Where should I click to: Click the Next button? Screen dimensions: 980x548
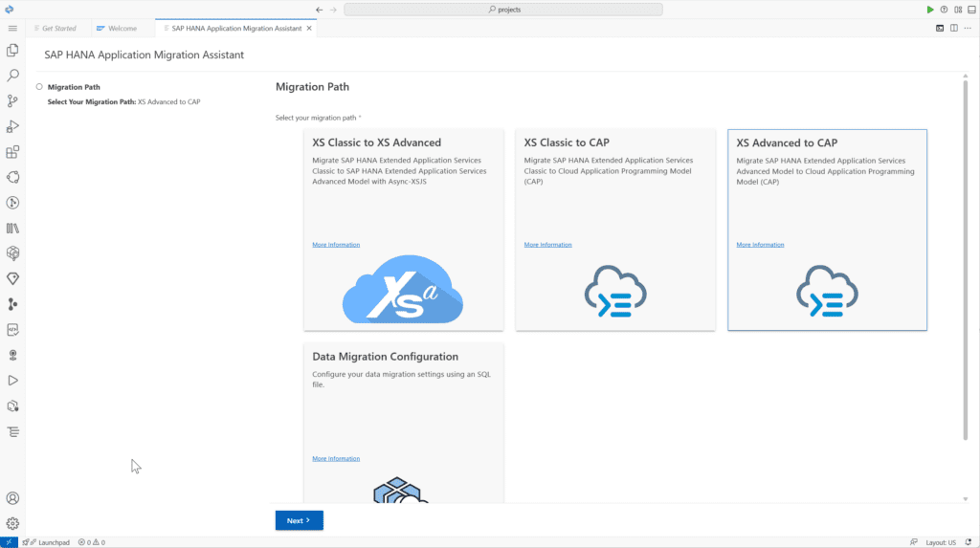[299, 520]
